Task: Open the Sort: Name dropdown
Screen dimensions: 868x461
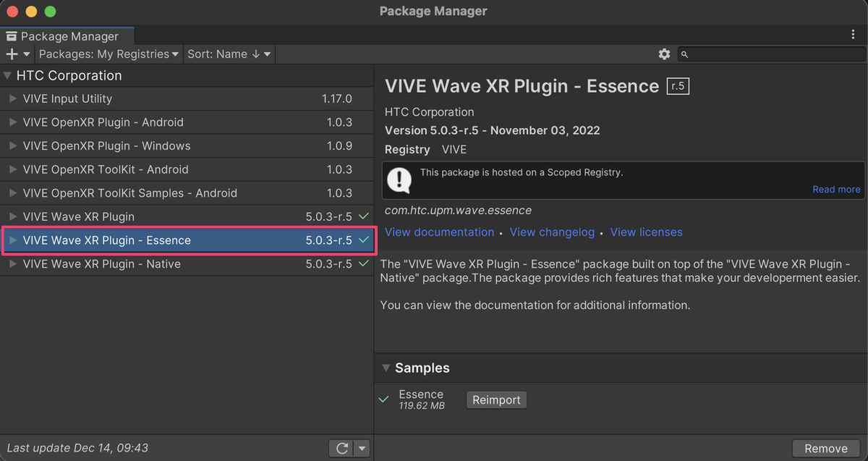Action: pos(229,54)
